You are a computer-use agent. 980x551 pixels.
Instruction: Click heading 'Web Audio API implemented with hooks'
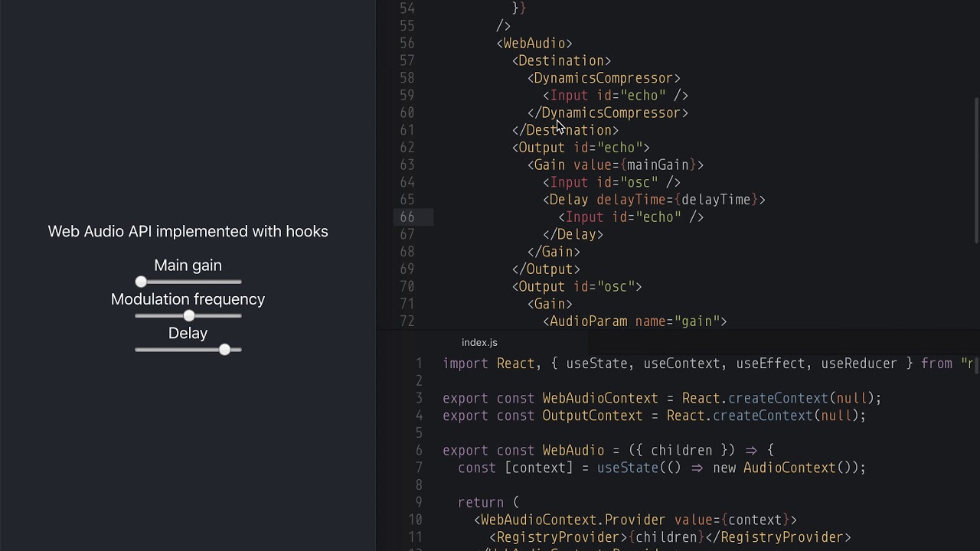click(x=188, y=231)
